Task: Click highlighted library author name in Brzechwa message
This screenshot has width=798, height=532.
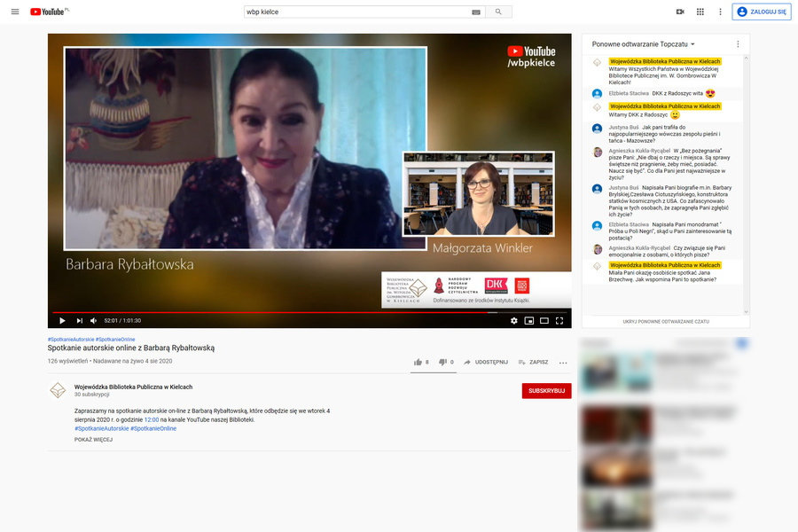Action: click(x=665, y=265)
